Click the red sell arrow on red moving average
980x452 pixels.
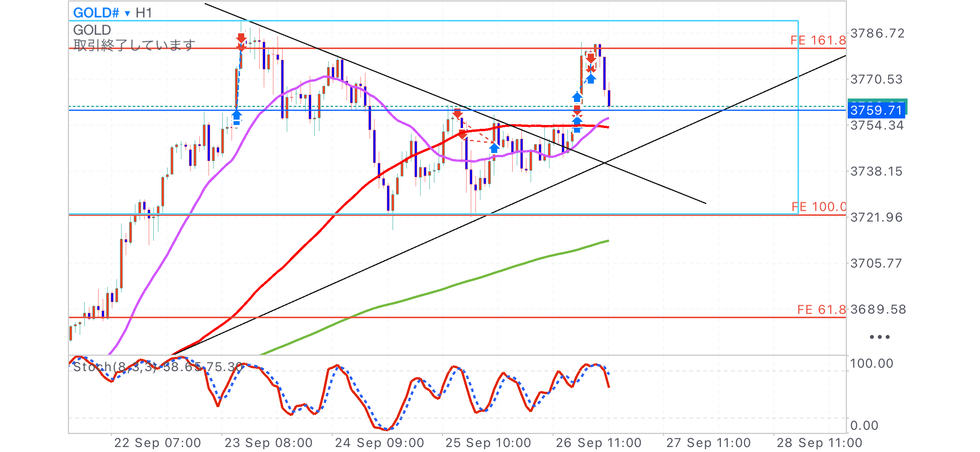pos(462,134)
